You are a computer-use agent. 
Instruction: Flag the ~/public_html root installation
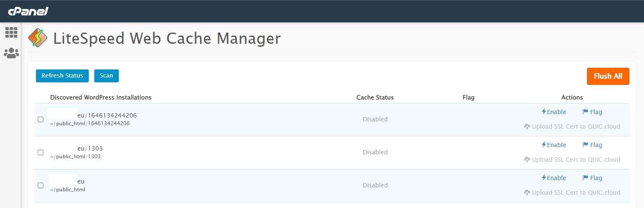(592, 178)
